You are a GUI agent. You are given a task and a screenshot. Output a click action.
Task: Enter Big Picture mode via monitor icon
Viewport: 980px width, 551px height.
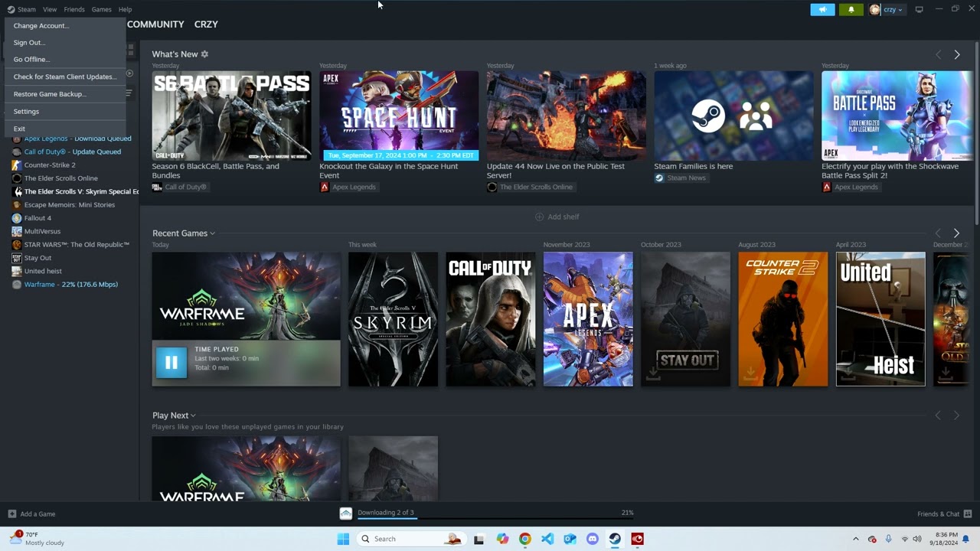[x=919, y=10]
